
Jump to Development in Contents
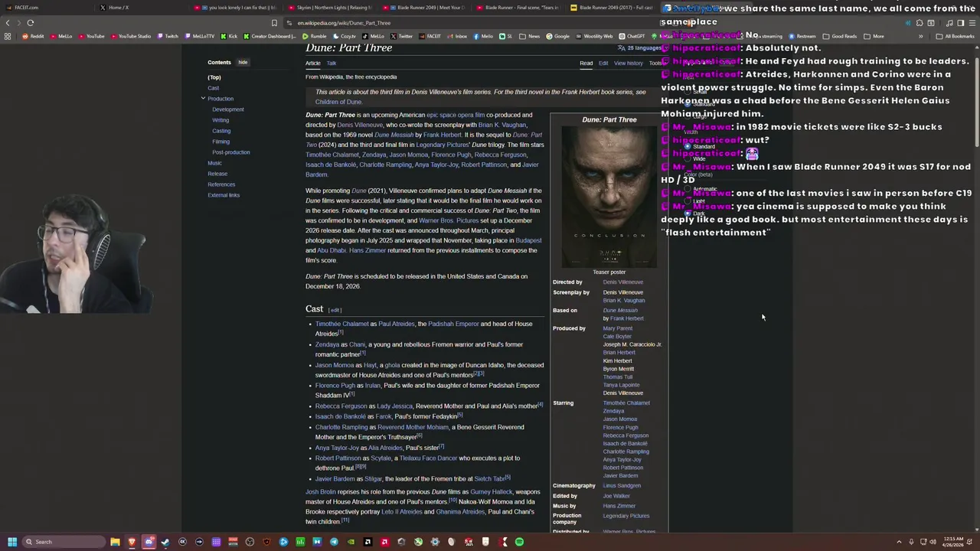point(228,109)
